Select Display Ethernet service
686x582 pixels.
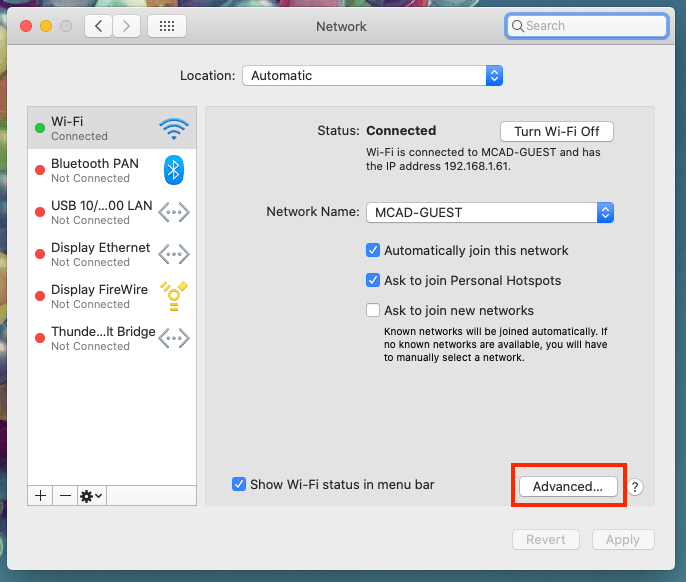(112, 254)
